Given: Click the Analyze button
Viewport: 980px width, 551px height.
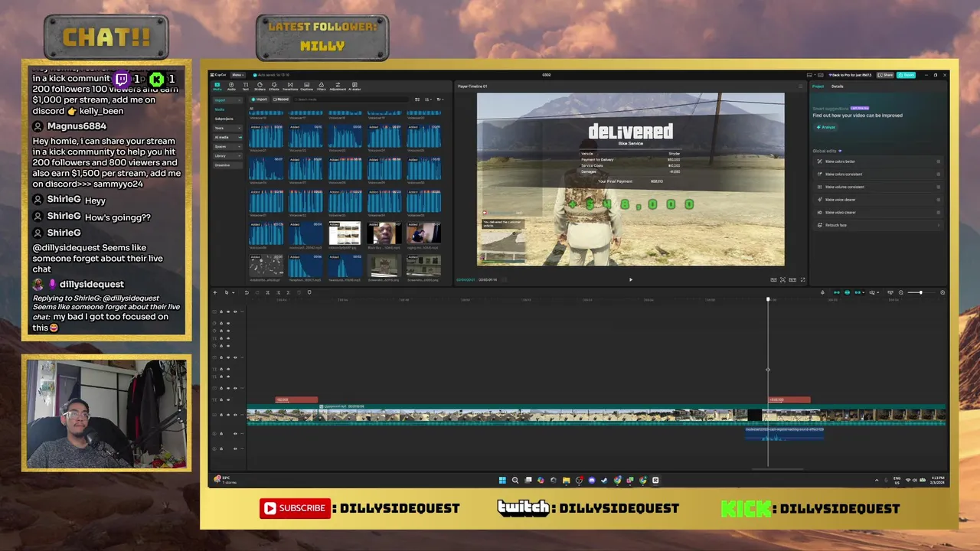Looking at the screenshot, I should [x=826, y=127].
